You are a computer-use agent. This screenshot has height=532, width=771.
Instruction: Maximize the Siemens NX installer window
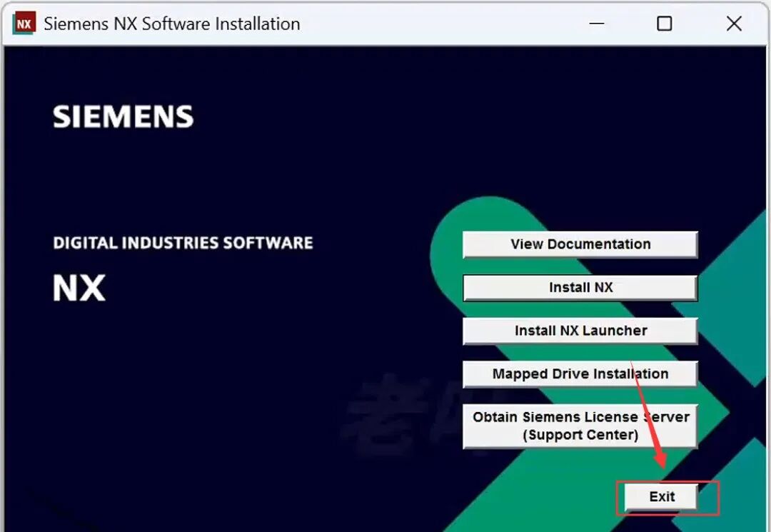tap(665, 24)
